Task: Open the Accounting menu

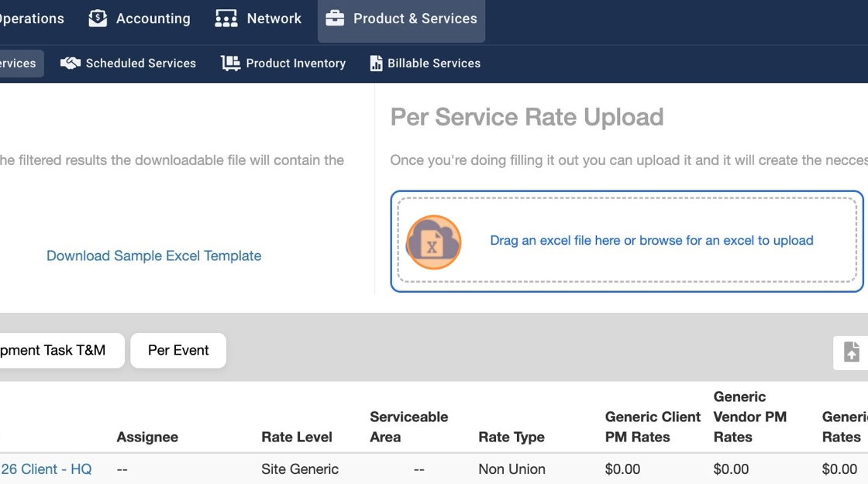Action: 153,19
